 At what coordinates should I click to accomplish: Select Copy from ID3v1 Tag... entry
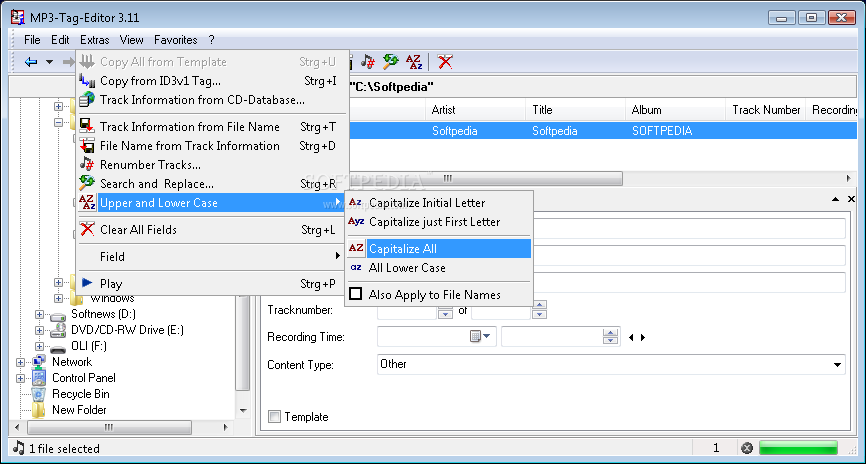[213, 81]
